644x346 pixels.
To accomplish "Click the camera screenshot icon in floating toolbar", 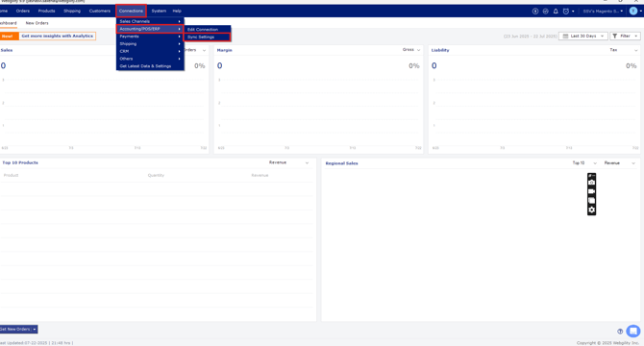I will coord(591,183).
